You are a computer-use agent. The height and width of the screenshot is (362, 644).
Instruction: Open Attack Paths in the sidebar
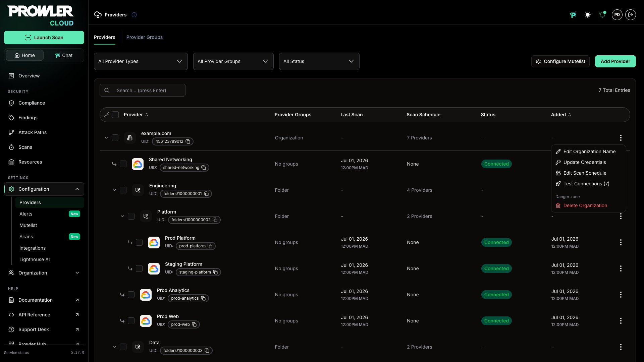[44, 132]
